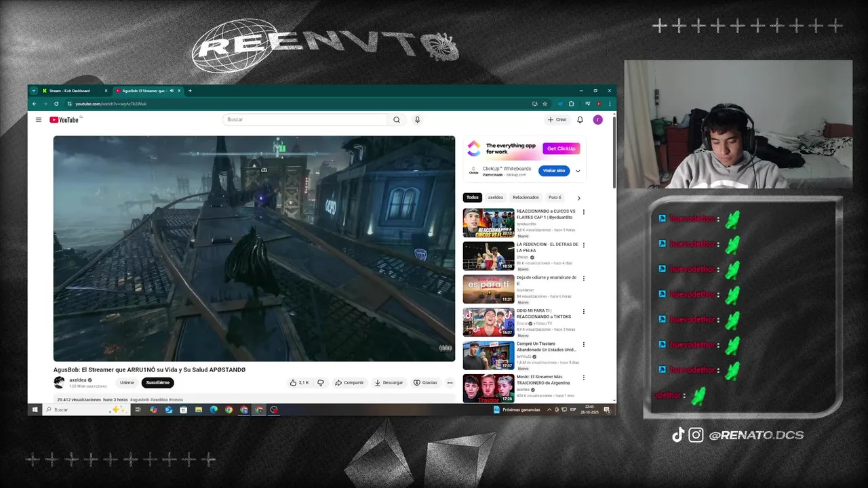Expand the ClickUp ad options chevron
The width and height of the screenshot is (868, 488).
[x=578, y=171]
